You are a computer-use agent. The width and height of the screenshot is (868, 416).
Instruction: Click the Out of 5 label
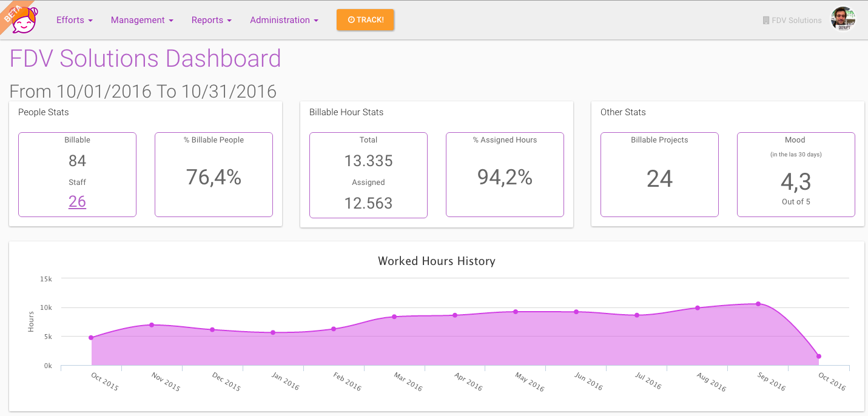(x=796, y=202)
